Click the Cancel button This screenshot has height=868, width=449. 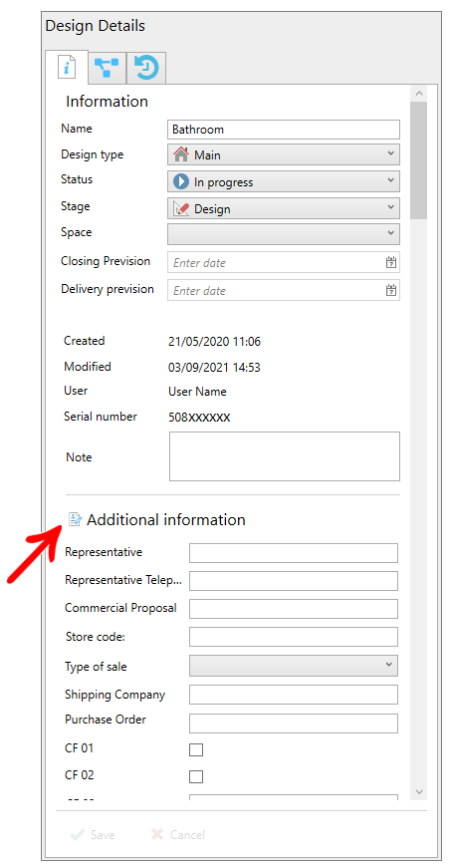tap(178, 835)
